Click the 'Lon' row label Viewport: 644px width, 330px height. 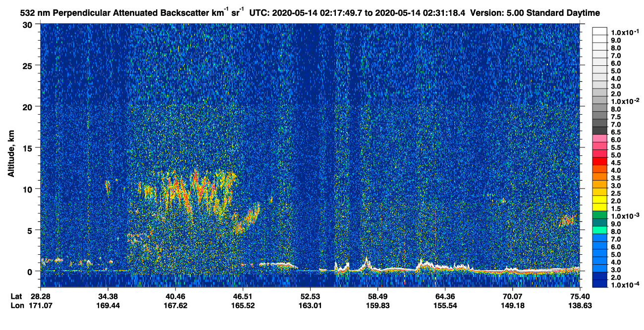[16, 305]
